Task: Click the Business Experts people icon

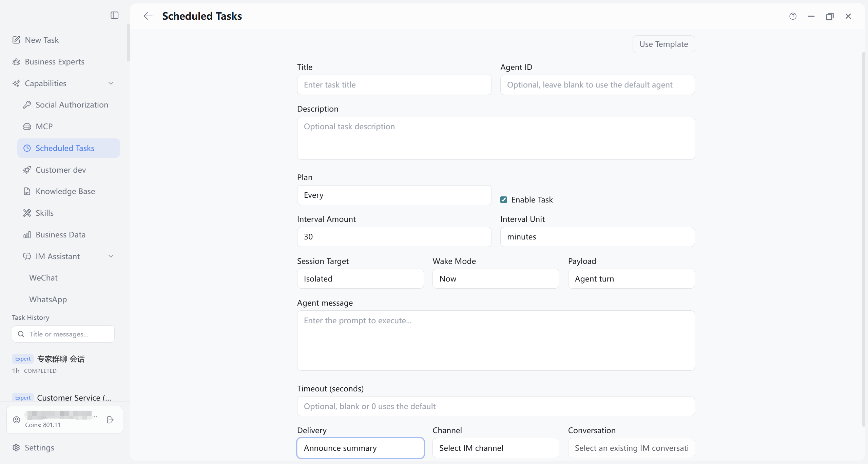Action: (16, 61)
